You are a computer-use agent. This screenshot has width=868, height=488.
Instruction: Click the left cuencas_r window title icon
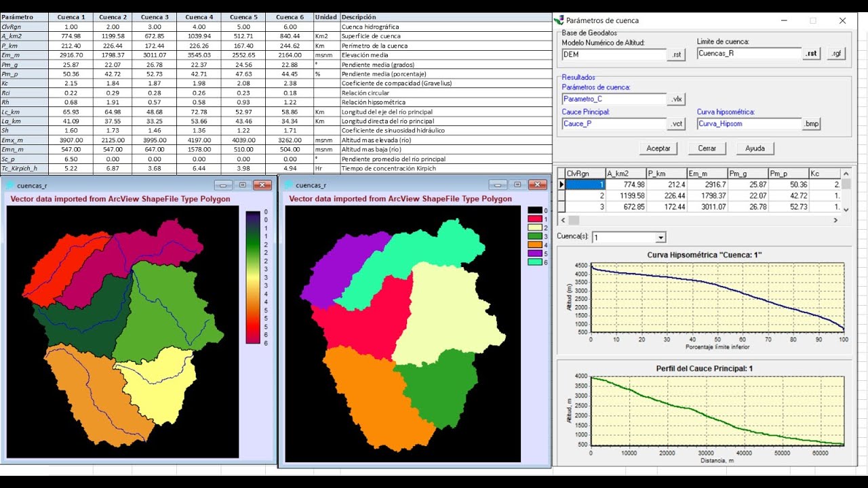[10, 185]
